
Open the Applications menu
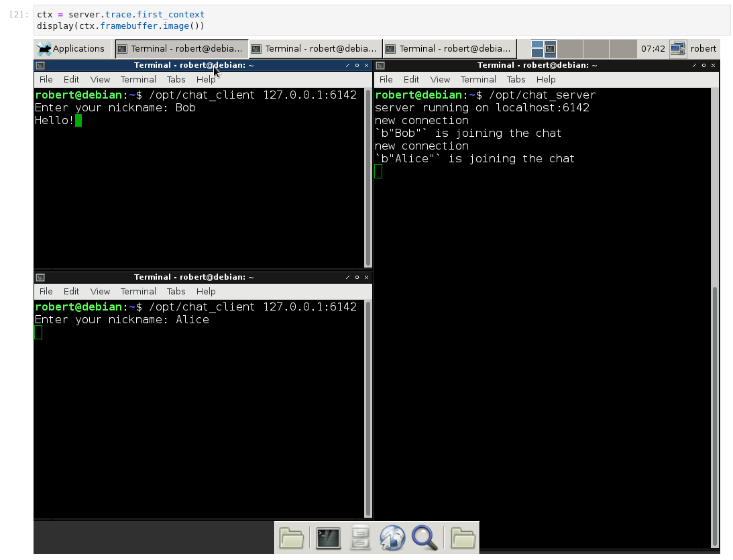[72, 48]
